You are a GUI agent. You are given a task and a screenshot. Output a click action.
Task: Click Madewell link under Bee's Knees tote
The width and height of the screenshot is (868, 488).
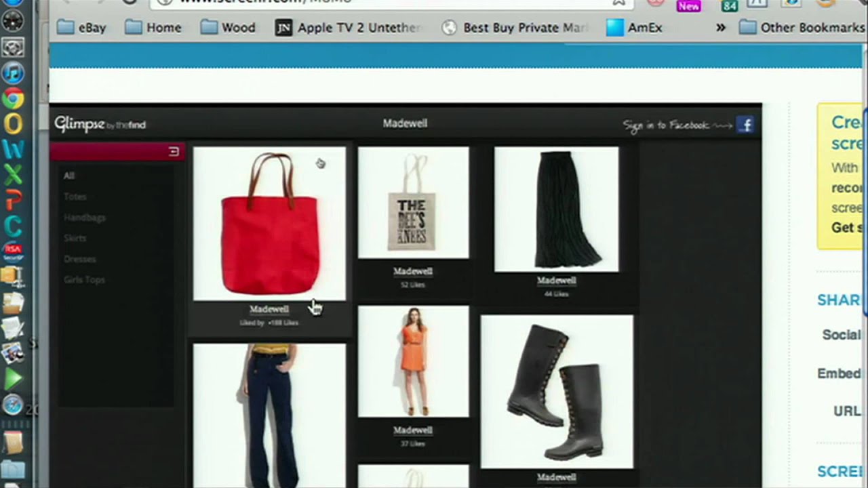pos(413,271)
